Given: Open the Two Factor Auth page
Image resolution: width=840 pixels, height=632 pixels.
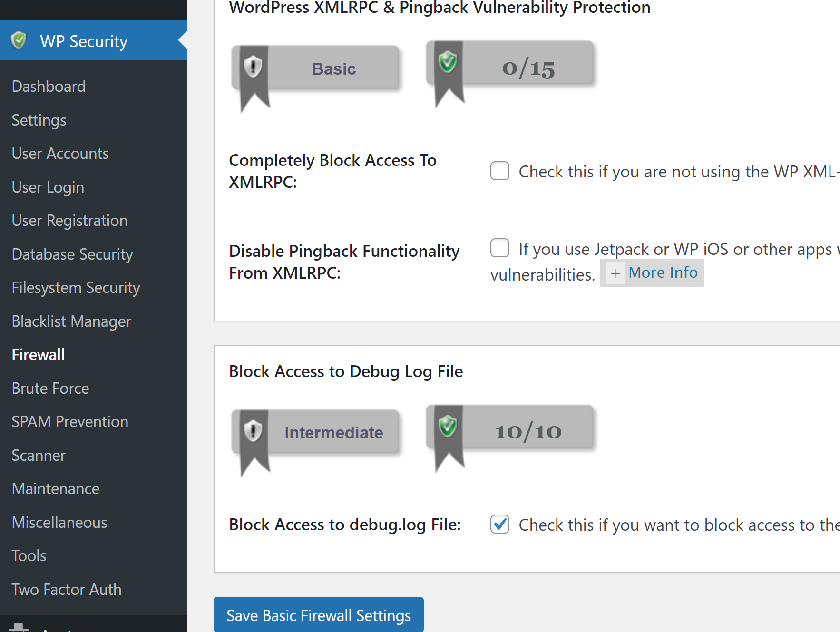Looking at the screenshot, I should [67, 590].
